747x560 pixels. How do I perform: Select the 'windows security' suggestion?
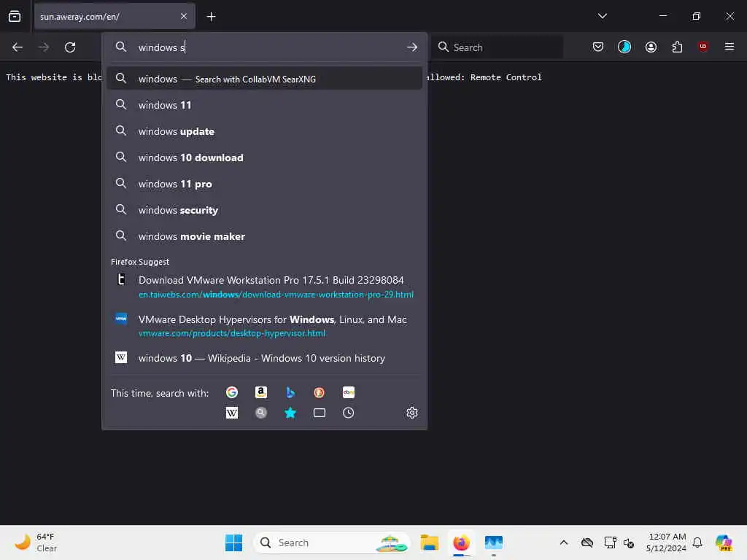pos(264,209)
